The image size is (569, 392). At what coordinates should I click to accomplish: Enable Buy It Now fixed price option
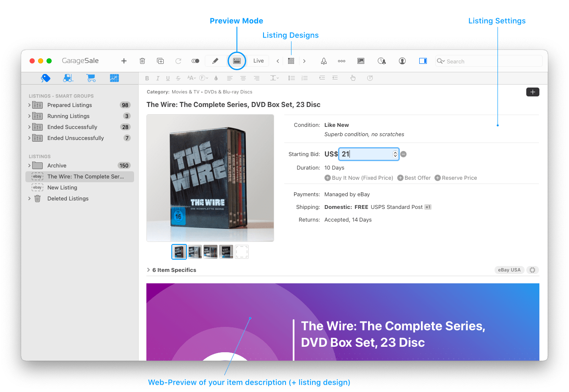pyautogui.click(x=327, y=178)
